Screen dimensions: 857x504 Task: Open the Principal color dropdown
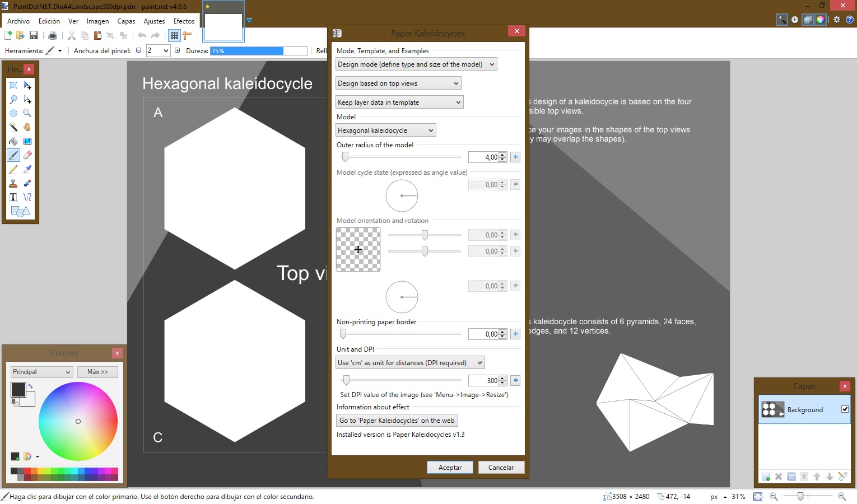(42, 372)
